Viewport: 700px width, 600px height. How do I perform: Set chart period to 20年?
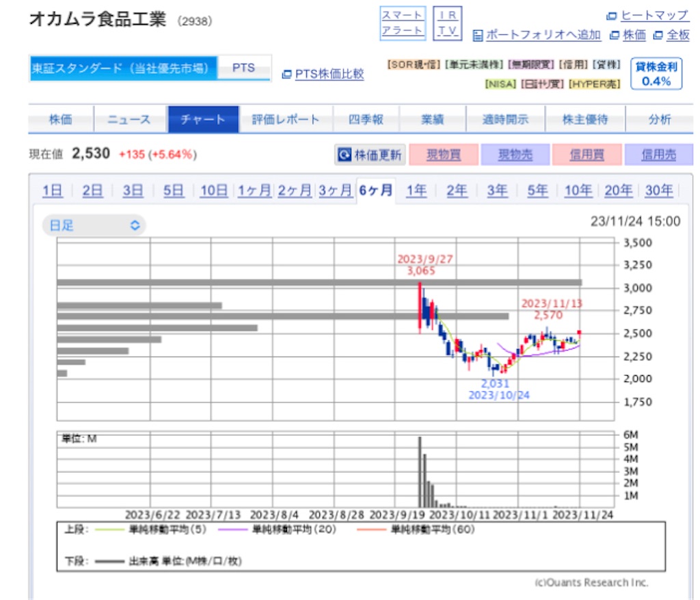tap(618, 191)
